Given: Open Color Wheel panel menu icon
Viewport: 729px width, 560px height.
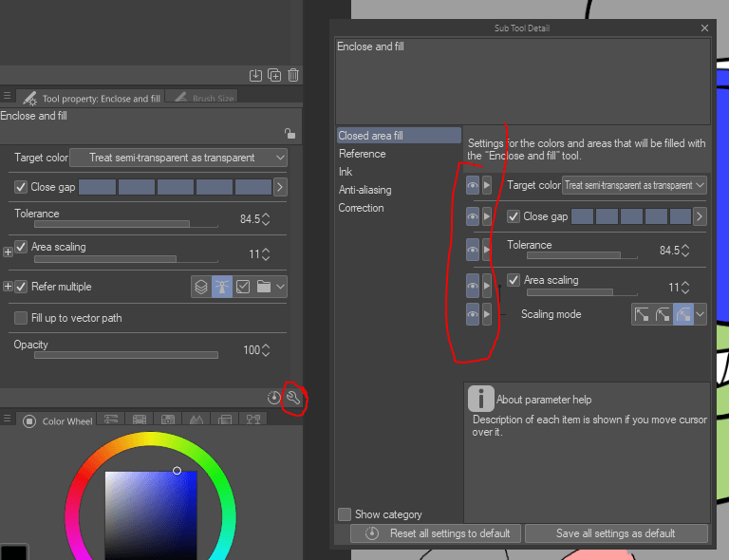Looking at the screenshot, I should point(7,419).
